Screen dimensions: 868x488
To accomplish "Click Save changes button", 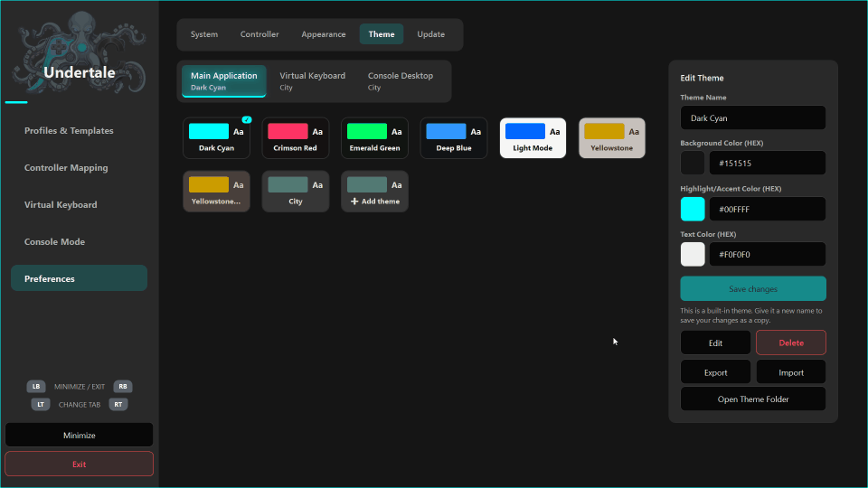I will 753,289.
